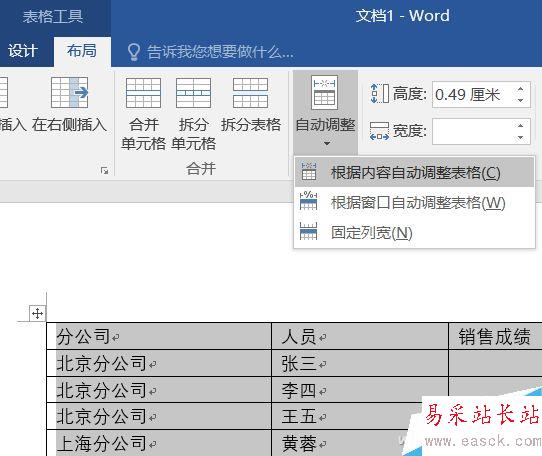Click the 文档1 - Word title text
This screenshot has width=542, height=456.
coord(403,16)
